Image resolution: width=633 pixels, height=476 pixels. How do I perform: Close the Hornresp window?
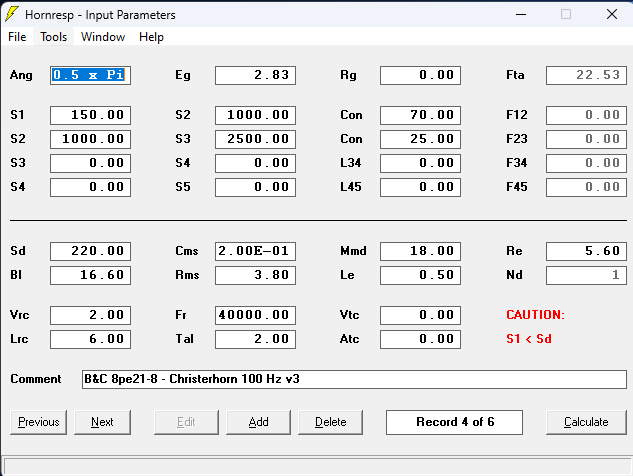click(x=611, y=14)
